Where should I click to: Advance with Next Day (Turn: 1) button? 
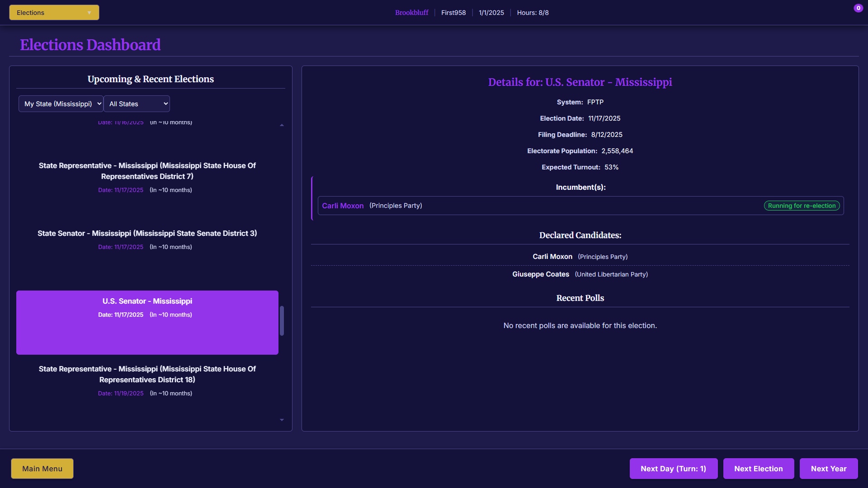(x=673, y=469)
